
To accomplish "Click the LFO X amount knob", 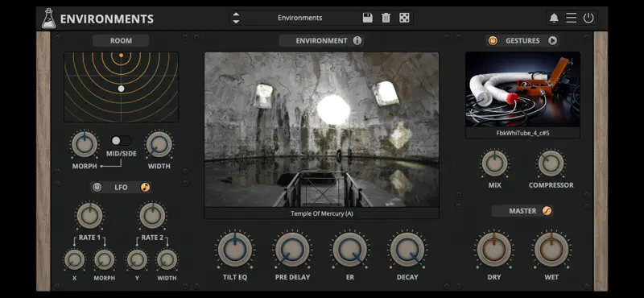I will tap(74, 260).
